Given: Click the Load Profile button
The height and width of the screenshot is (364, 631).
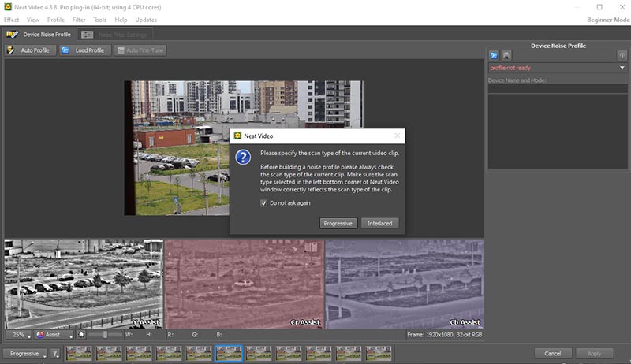Looking at the screenshot, I should click(x=85, y=50).
